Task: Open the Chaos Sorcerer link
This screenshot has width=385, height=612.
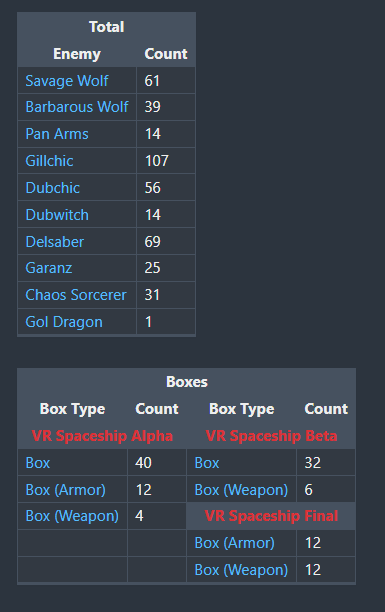Action: click(x=76, y=295)
